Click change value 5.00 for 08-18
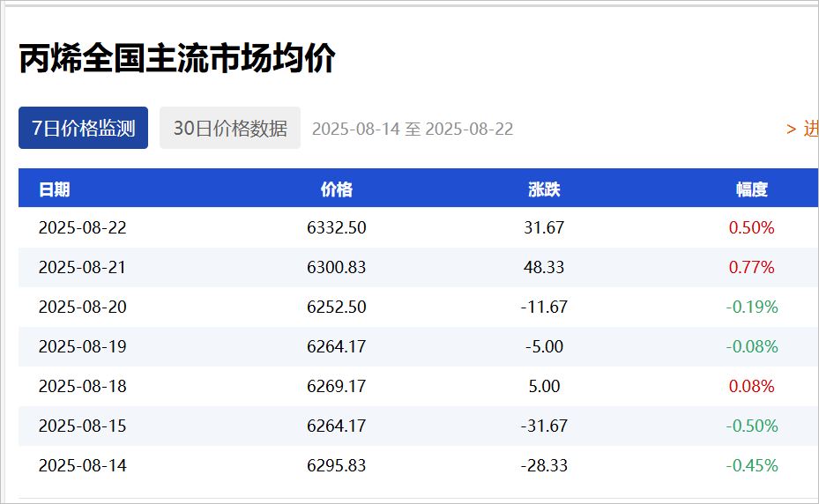The height and width of the screenshot is (504, 819). point(544,387)
